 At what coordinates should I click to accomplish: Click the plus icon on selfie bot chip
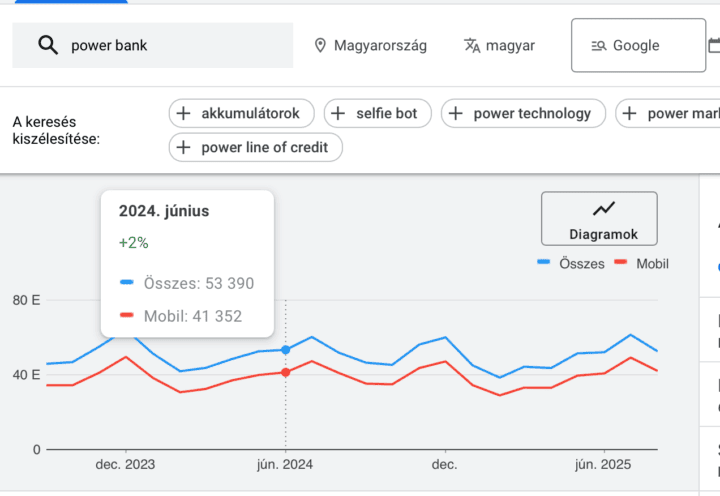338,113
